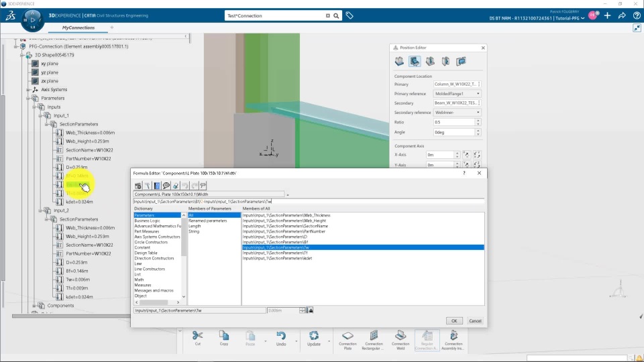Image resolution: width=644 pixels, height=362 pixels.
Task: Open the tenant dropdown near Tutorial-PFG
Action: (x=583, y=18)
